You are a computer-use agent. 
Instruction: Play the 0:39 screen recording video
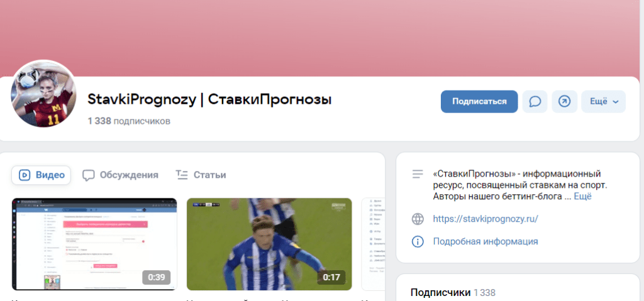tap(94, 244)
